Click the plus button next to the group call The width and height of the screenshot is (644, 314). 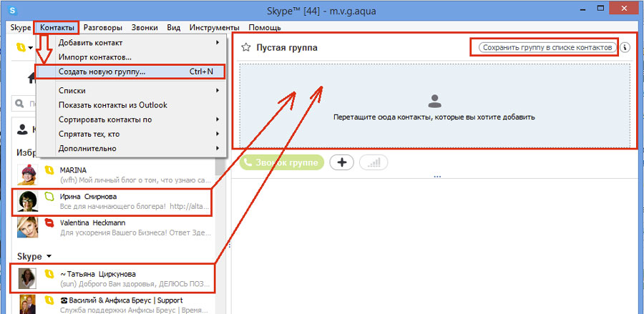pyautogui.click(x=341, y=162)
